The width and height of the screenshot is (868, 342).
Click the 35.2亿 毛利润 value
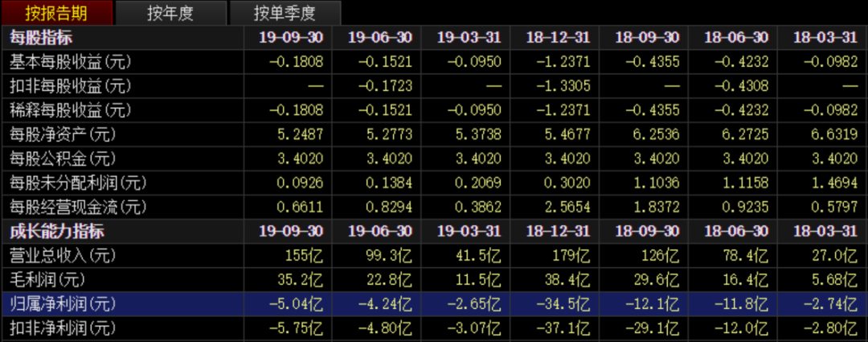coord(301,280)
